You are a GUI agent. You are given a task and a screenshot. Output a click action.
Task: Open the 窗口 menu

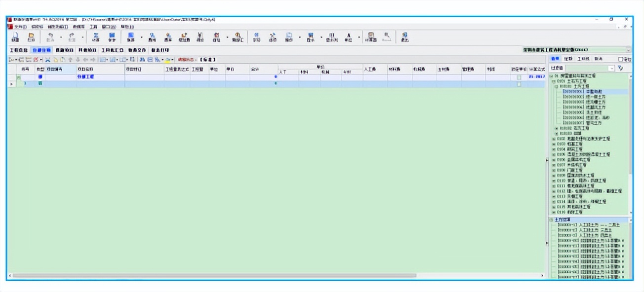tap(109, 26)
